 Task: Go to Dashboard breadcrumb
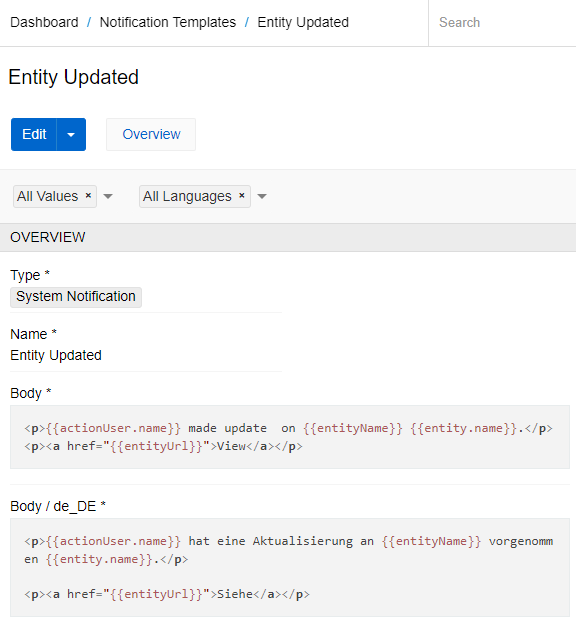tap(44, 22)
